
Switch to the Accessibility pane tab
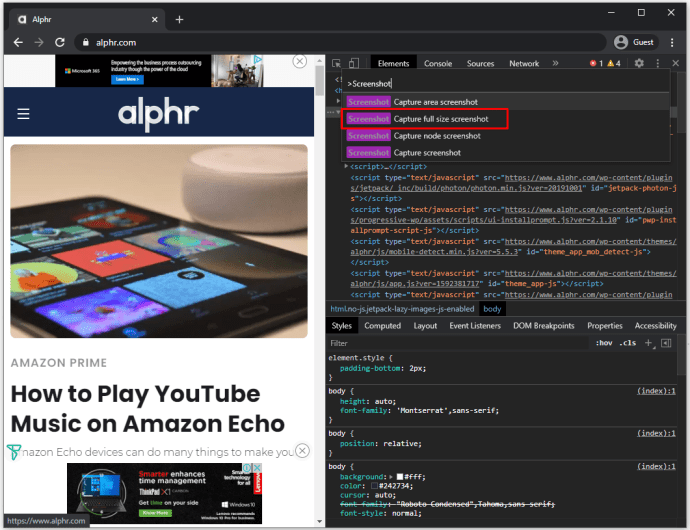tap(655, 326)
